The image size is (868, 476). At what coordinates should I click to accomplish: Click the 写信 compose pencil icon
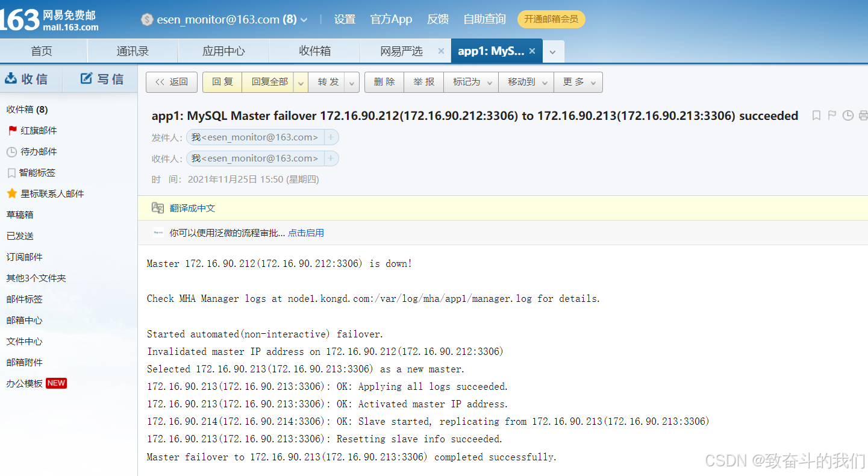(87, 78)
